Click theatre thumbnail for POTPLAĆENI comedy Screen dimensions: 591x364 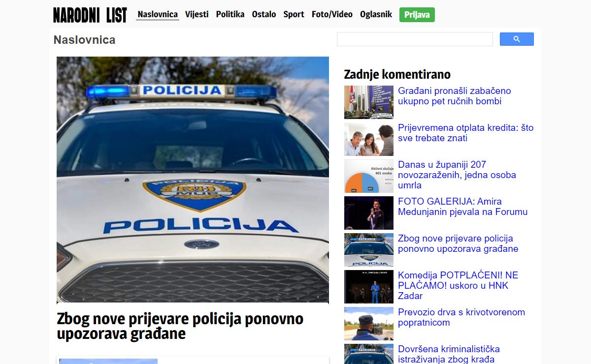point(369,287)
